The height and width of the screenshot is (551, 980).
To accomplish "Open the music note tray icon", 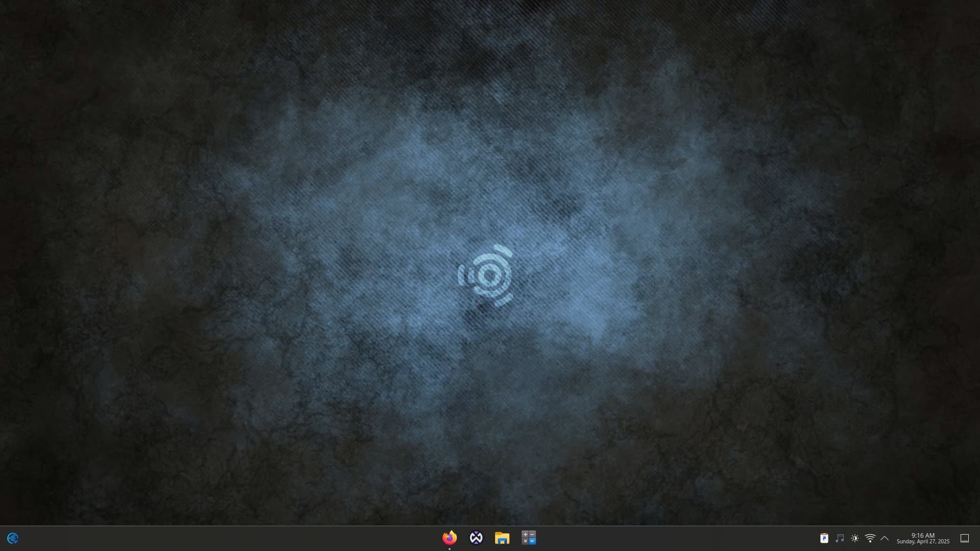I will (840, 538).
